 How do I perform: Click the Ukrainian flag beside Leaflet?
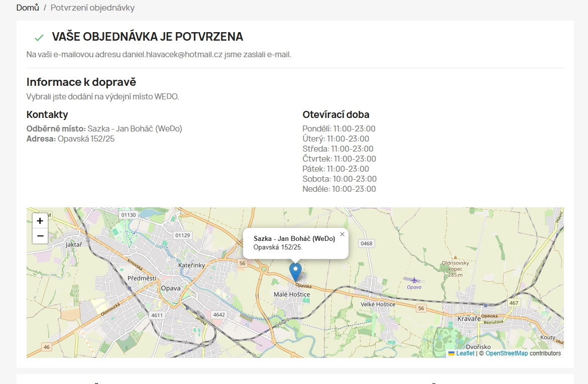pos(451,353)
